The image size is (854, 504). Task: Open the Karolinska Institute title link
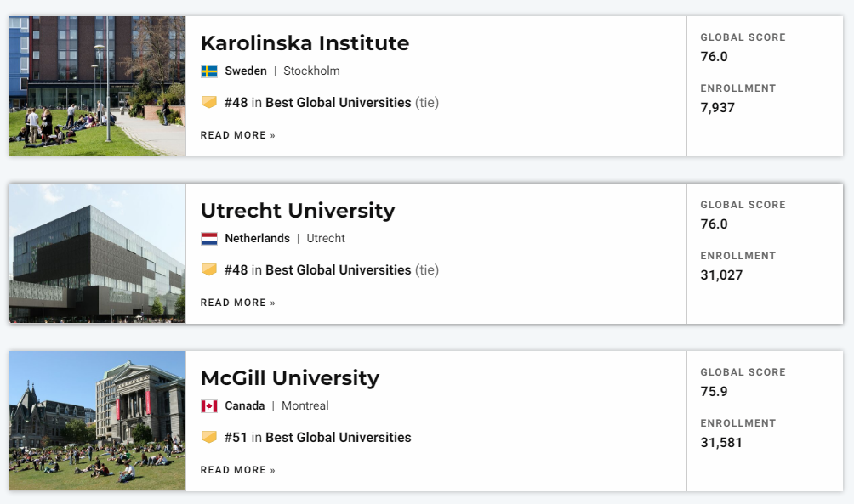click(x=305, y=43)
